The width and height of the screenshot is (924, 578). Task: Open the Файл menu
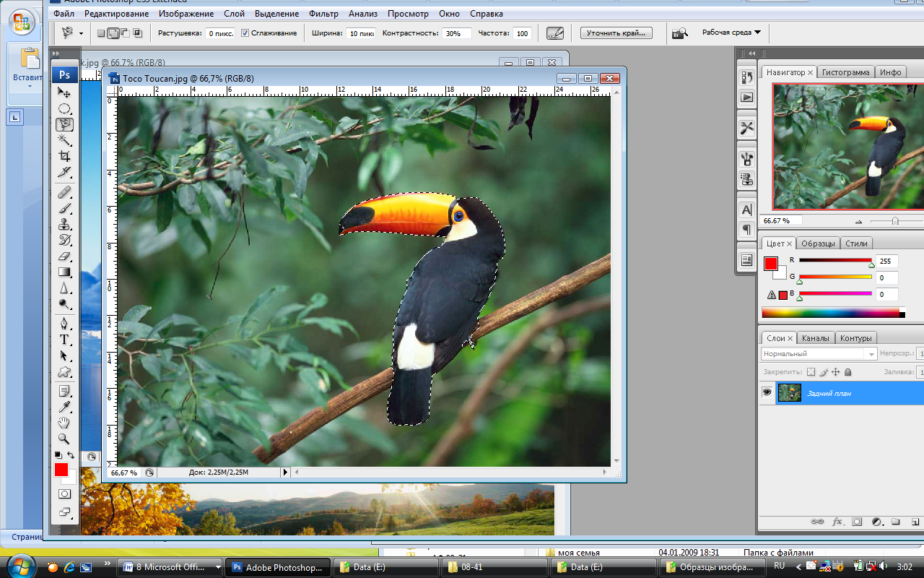[64, 13]
